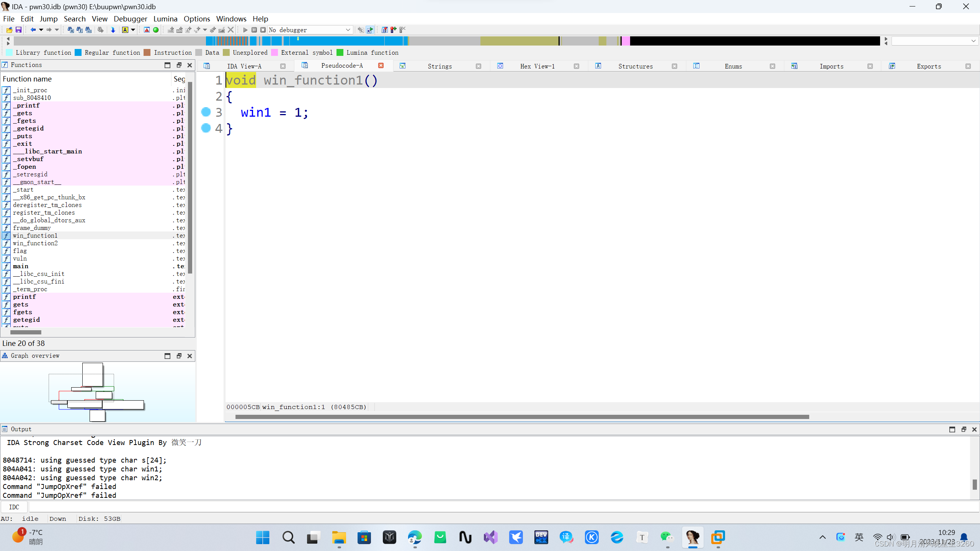
Task: Click the toolbar X delete icon
Action: pyautogui.click(x=230, y=30)
